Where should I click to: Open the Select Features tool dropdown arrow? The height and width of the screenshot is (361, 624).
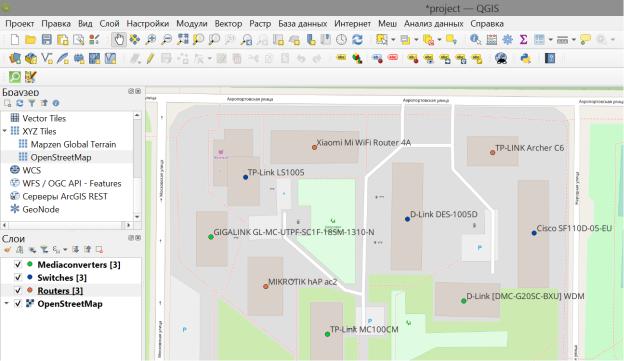coord(393,39)
